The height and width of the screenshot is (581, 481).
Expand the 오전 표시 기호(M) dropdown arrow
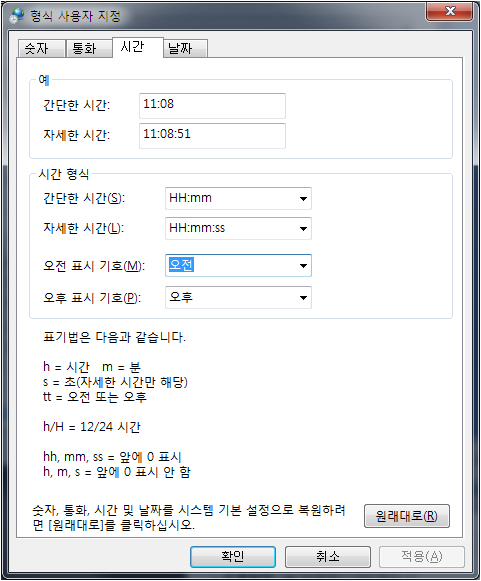coord(303,265)
